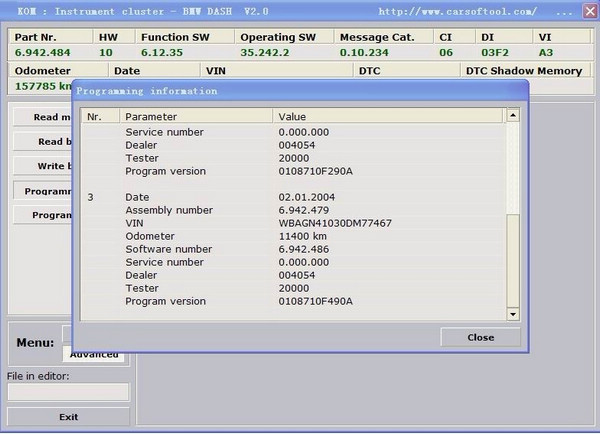Click the Software number parameter label
Viewport: 600px width, 434px height.
click(x=168, y=249)
